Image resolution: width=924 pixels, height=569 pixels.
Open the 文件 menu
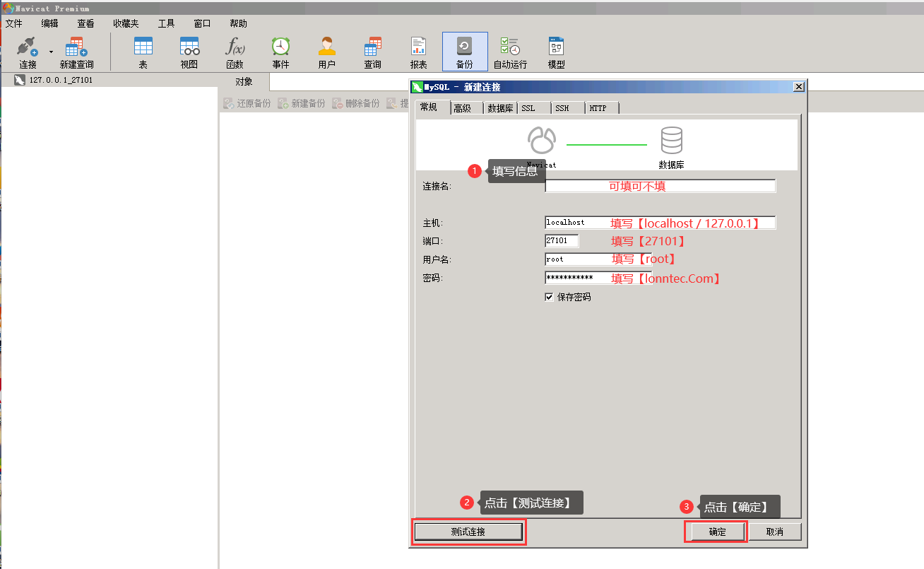click(14, 23)
